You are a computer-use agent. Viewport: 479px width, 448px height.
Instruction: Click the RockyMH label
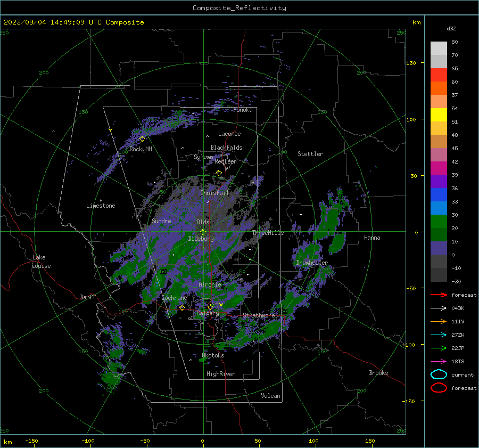pyautogui.click(x=141, y=149)
